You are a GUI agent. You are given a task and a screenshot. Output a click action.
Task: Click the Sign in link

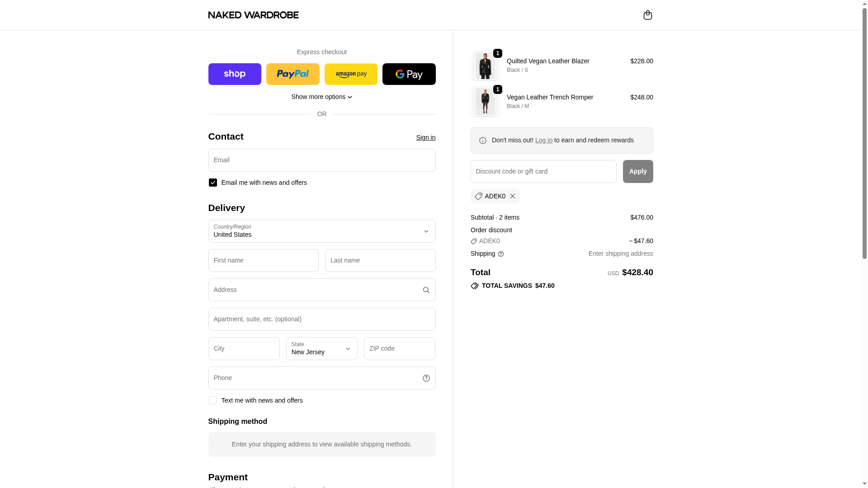coord(425,137)
